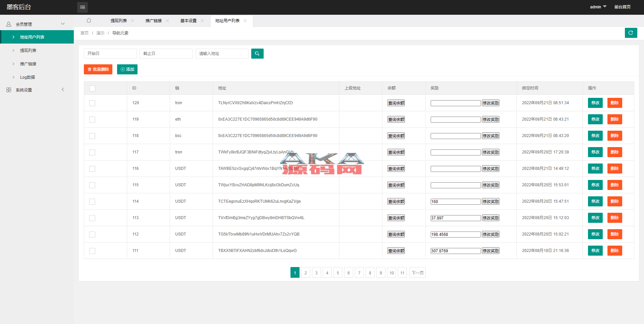This screenshot has height=324, width=644.
Task: Click 查询余额 for ID 119
Action: coord(396,120)
